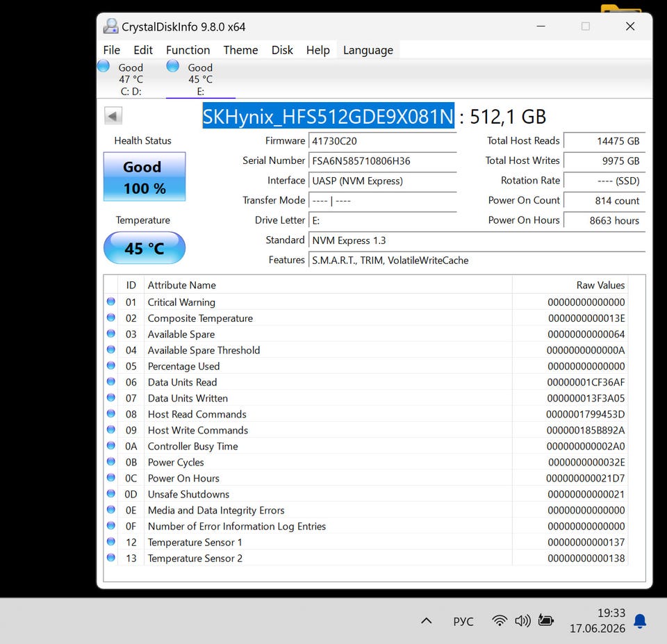
Task: Click the Firmware field 41730C20
Action: [382, 141]
